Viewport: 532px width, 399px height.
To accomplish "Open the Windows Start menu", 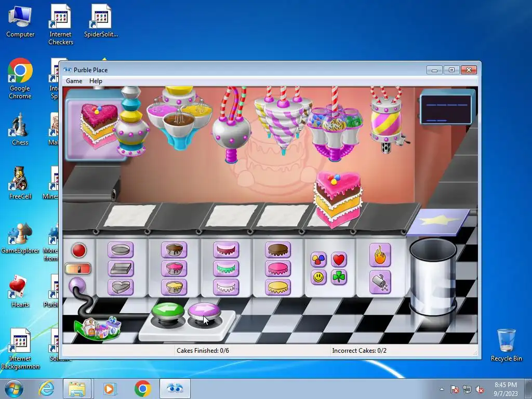I will click(x=14, y=389).
